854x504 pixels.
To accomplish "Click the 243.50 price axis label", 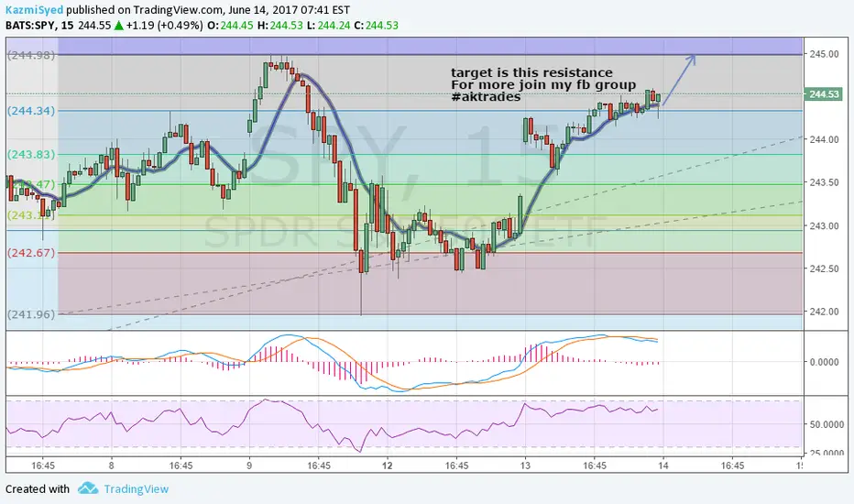I will point(824,182).
